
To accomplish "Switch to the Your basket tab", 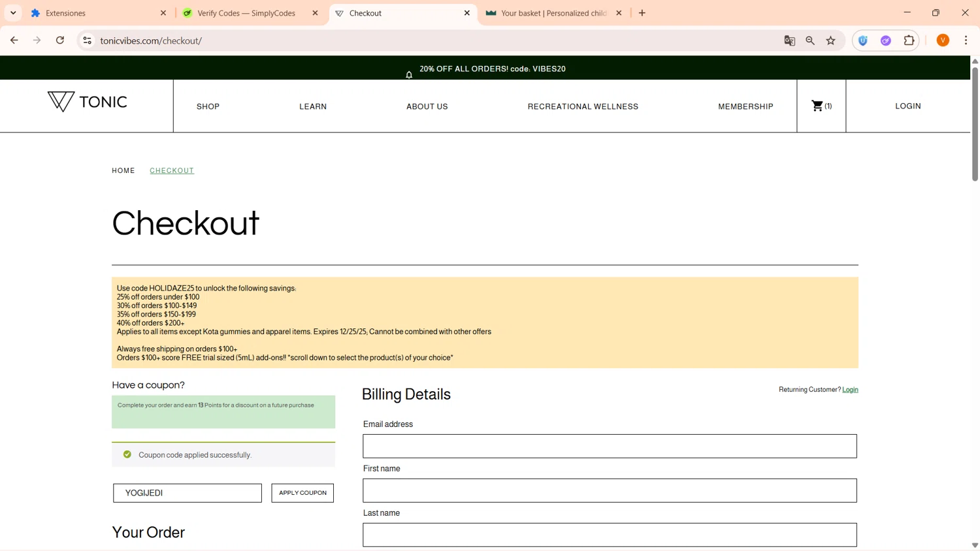I will point(554,13).
